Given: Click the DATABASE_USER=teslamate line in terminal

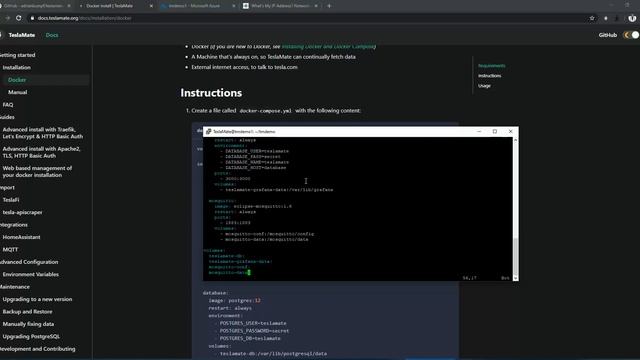Looking at the screenshot, I should pos(257,151).
